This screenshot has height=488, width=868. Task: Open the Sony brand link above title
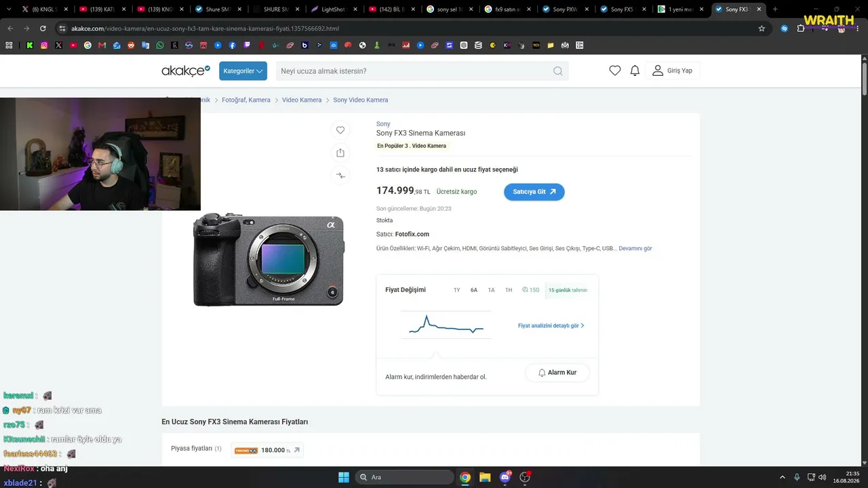tap(383, 124)
